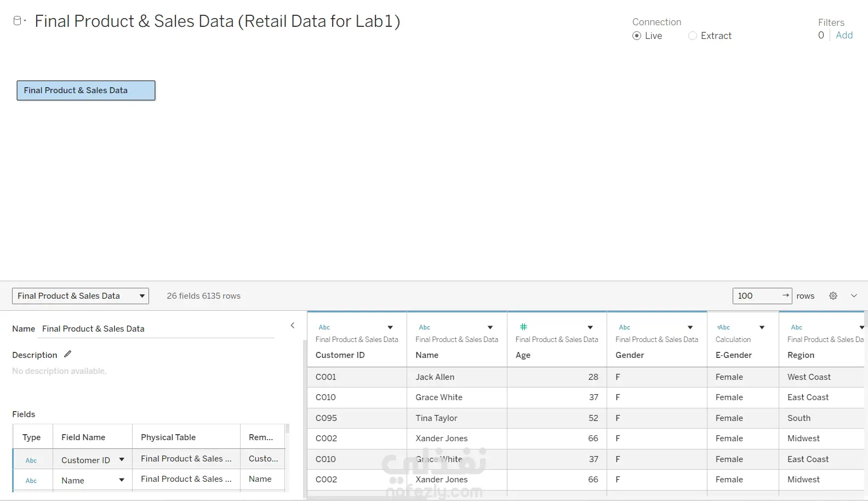The height and width of the screenshot is (501, 868).
Task: Click the calculation type icon for E-Gender
Action: 723,327
